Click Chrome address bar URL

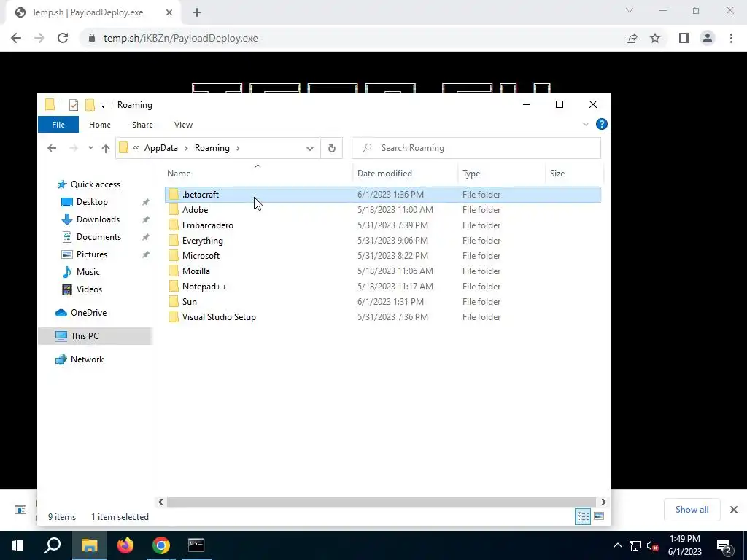(181, 38)
